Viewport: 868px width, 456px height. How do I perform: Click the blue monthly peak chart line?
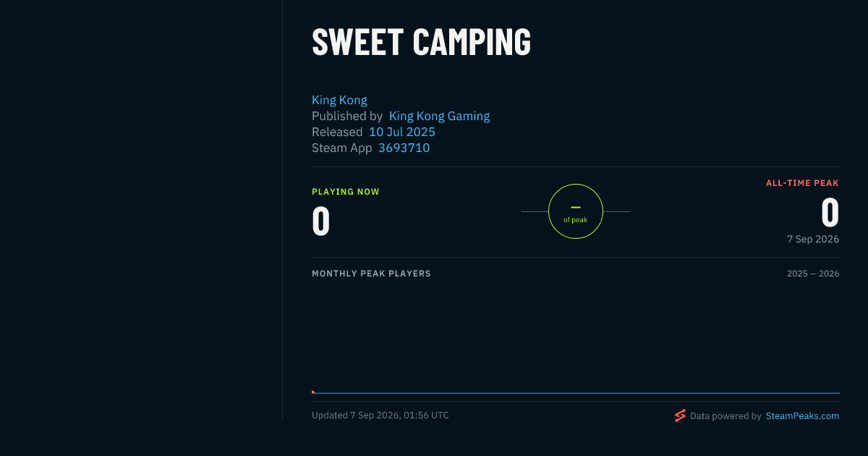pyautogui.click(x=576, y=393)
